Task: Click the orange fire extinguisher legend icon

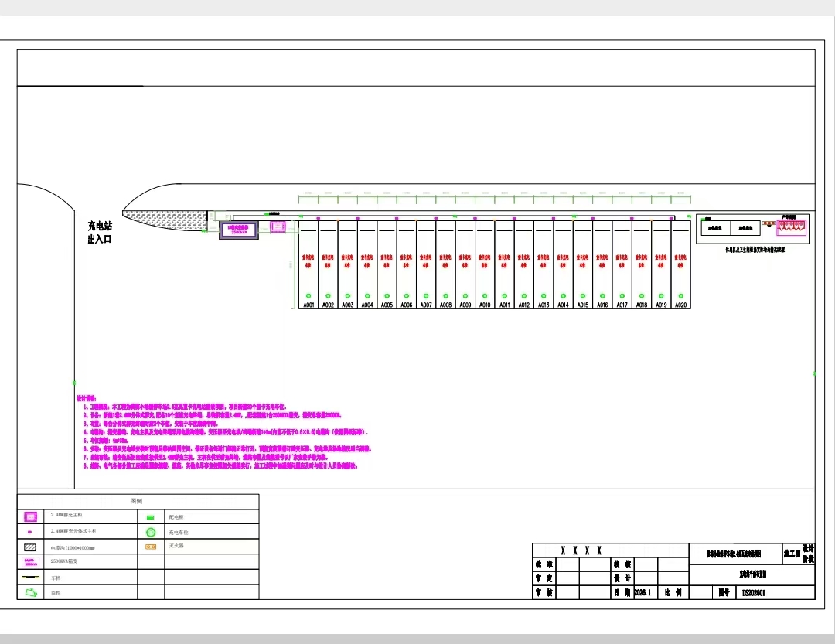Action: click(x=151, y=547)
